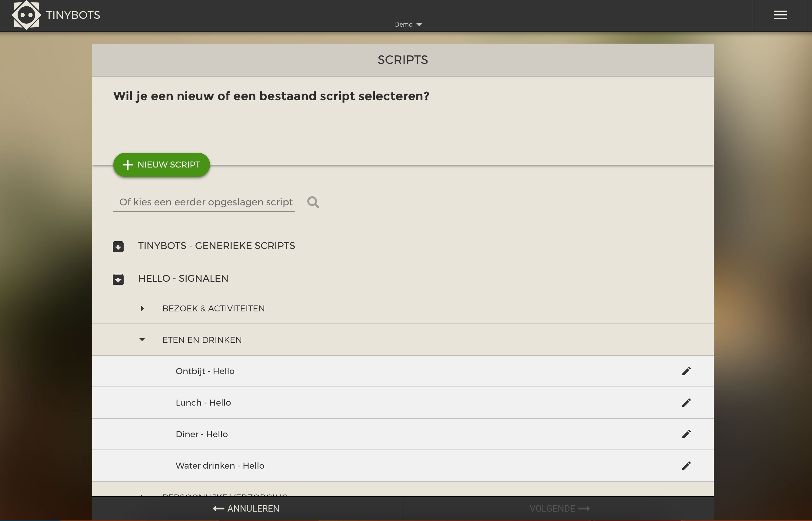This screenshot has height=521, width=812.
Task: Select the Lunch - Hello script
Action: 403,403
